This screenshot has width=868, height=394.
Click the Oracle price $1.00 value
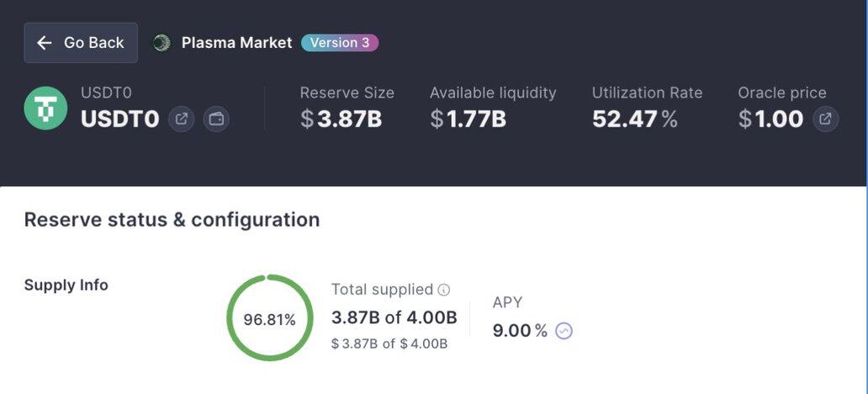770,119
